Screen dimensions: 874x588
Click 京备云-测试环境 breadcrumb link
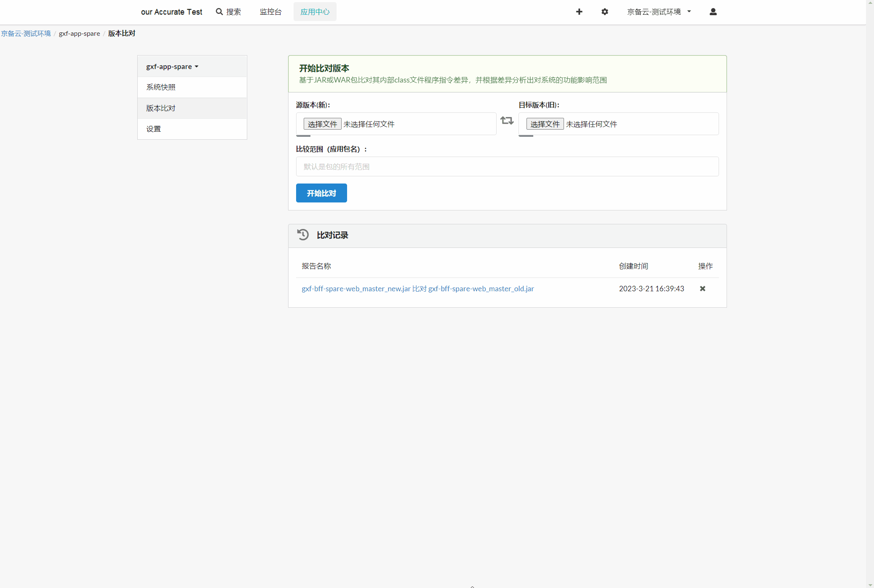tap(26, 33)
